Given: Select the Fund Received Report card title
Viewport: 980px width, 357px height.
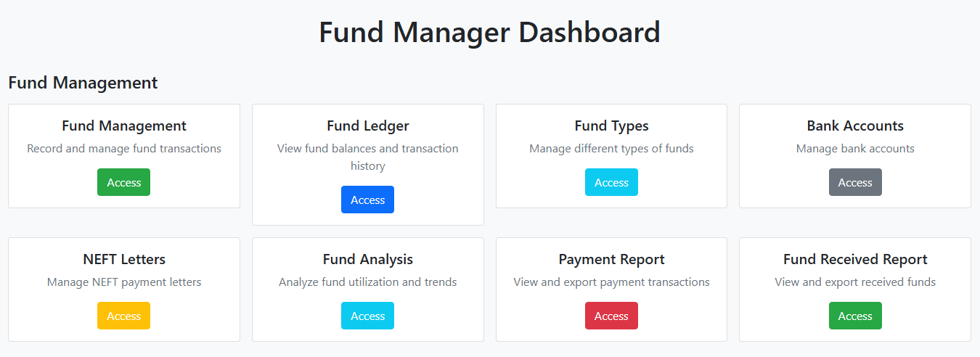Looking at the screenshot, I should point(855,260).
